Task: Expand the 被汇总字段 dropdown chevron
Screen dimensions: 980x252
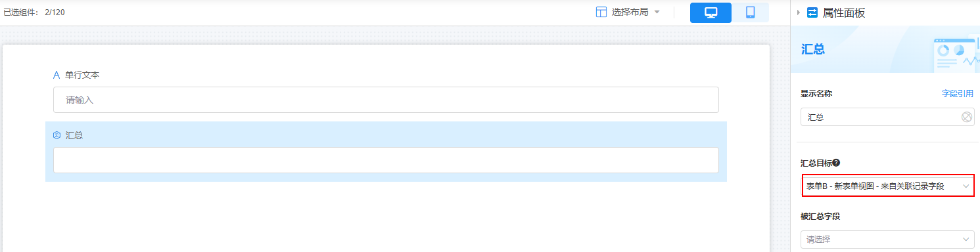Action: click(x=966, y=240)
